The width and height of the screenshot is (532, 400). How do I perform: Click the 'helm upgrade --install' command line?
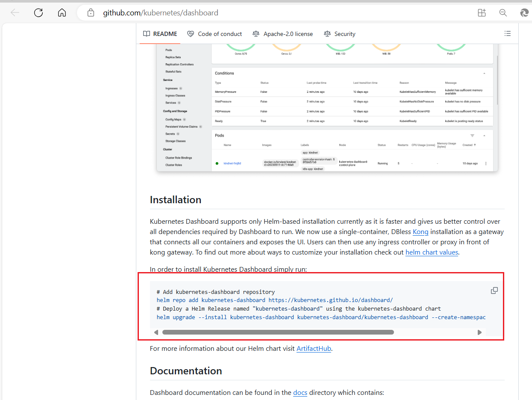321,317
